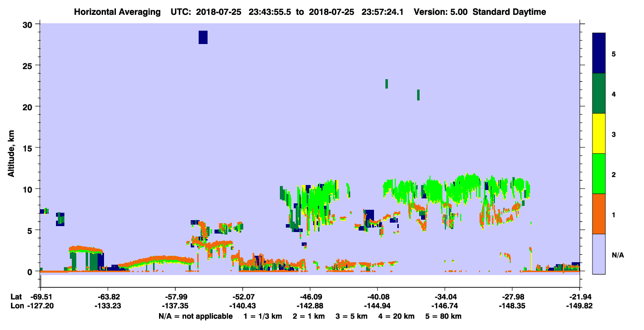Screen dimensions: 644x330
Task: Click the colorbar label '5'
Action: (x=613, y=53)
